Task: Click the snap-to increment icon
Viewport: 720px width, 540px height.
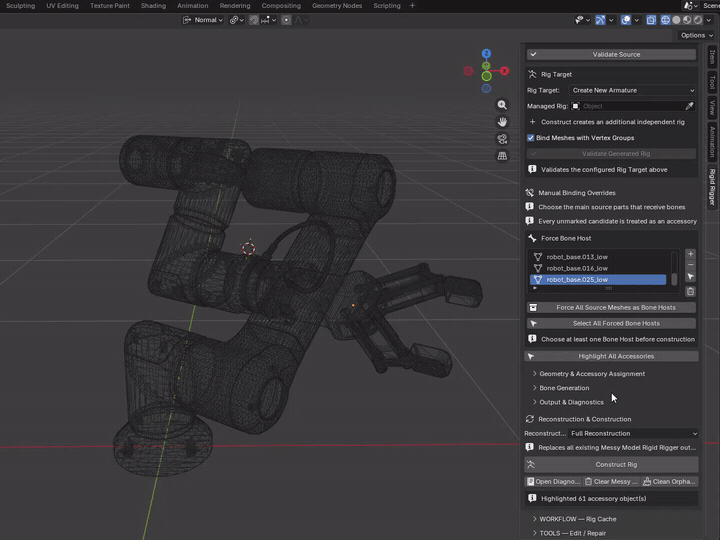Action: [265, 20]
